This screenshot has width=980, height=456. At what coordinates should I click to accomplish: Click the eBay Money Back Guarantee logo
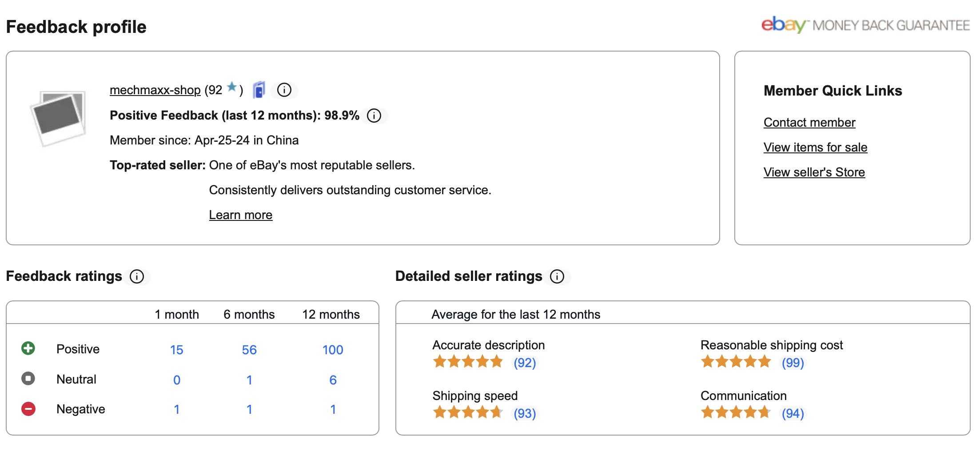point(865,25)
